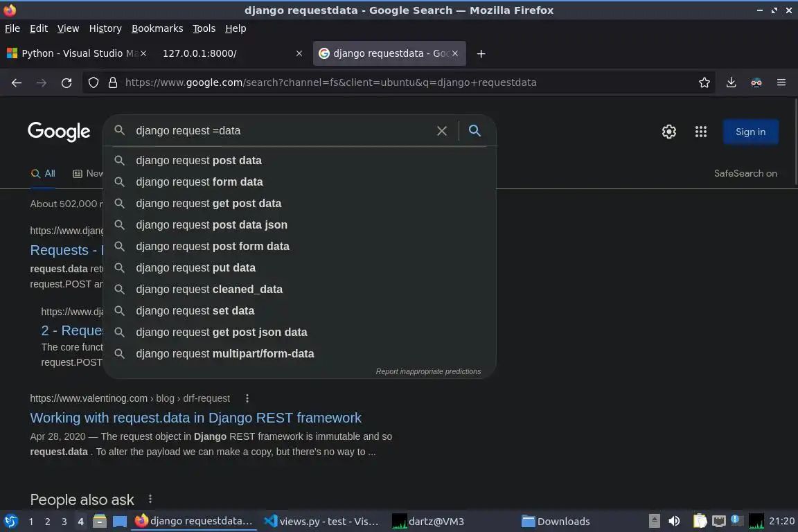The image size is (798, 532).
Task: Open the Requests result link
Action: tap(66, 250)
